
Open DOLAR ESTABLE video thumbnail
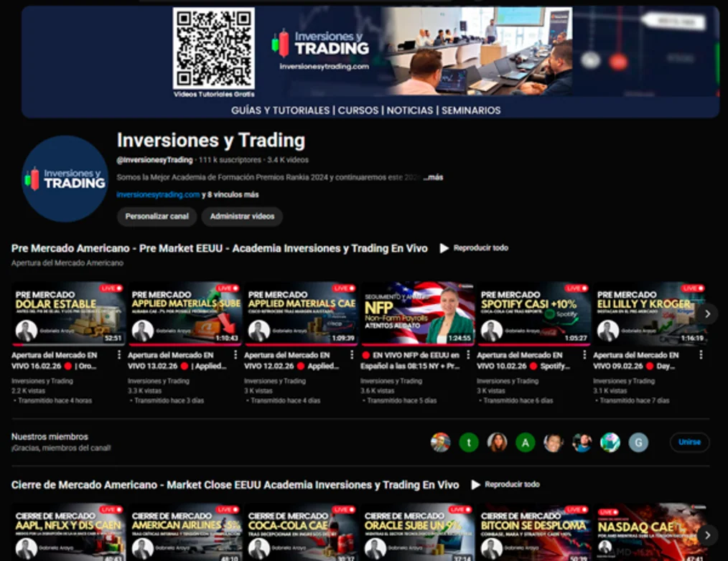click(x=69, y=313)
